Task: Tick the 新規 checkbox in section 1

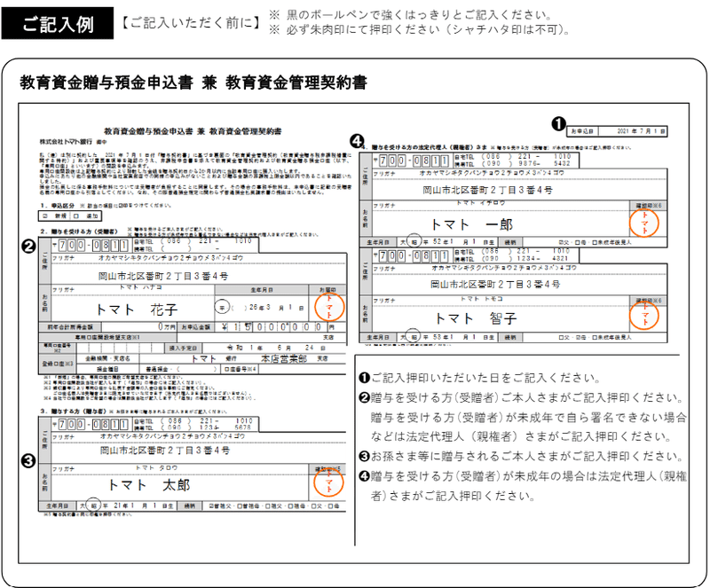Action: pos(45,216)
